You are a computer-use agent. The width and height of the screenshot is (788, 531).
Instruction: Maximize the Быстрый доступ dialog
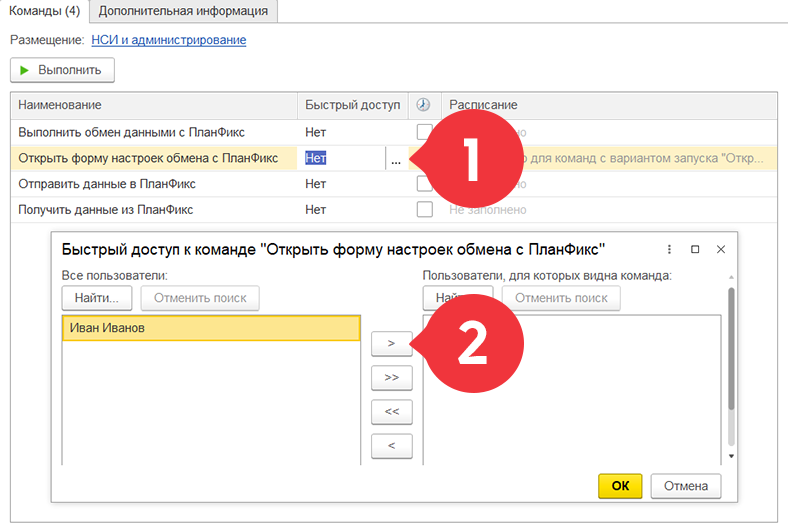tap(695, 249)
